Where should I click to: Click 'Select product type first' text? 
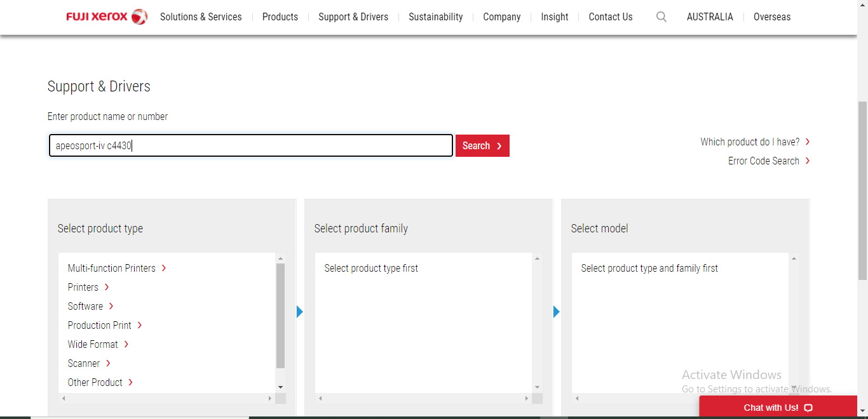(371, 269)
